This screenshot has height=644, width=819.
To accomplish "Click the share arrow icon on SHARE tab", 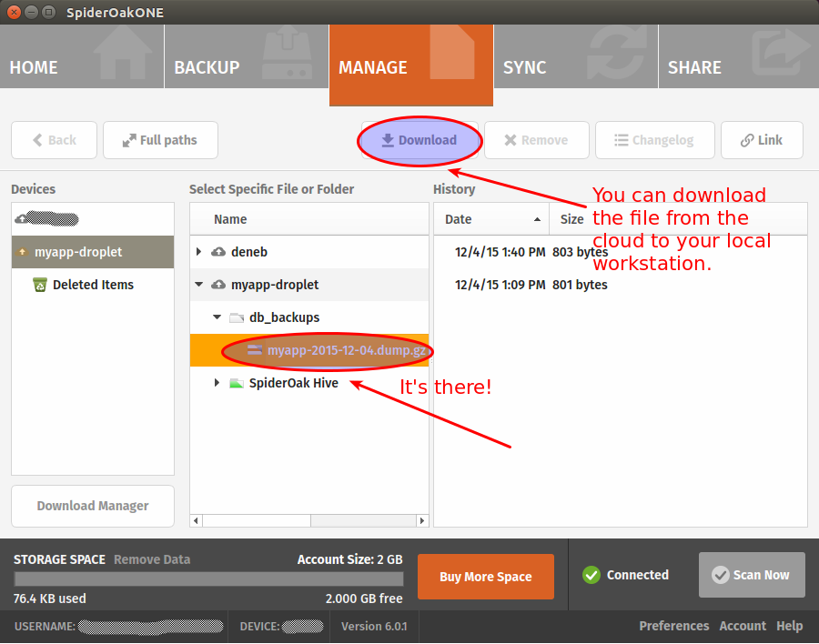I will (782, 52).
